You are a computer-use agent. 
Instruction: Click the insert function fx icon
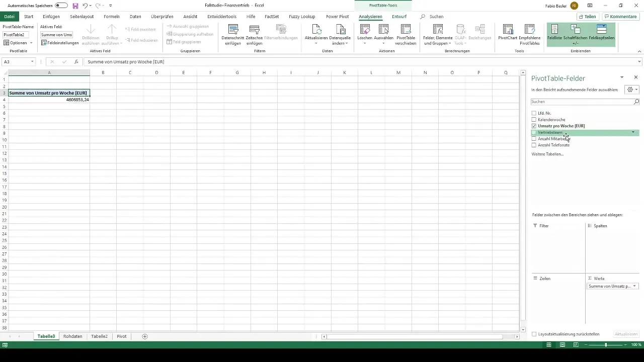(x=76, y=62)
